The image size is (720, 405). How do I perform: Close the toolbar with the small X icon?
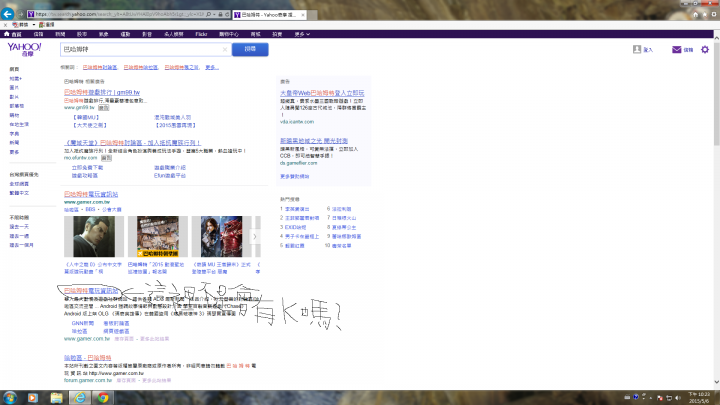point(5,25)
